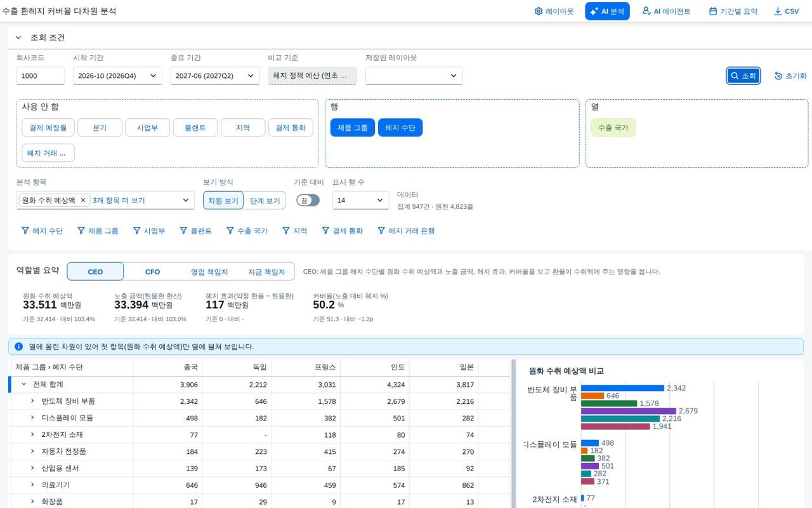Select the CEO role tab
The image size is (812, 508).
coord(95,272)
